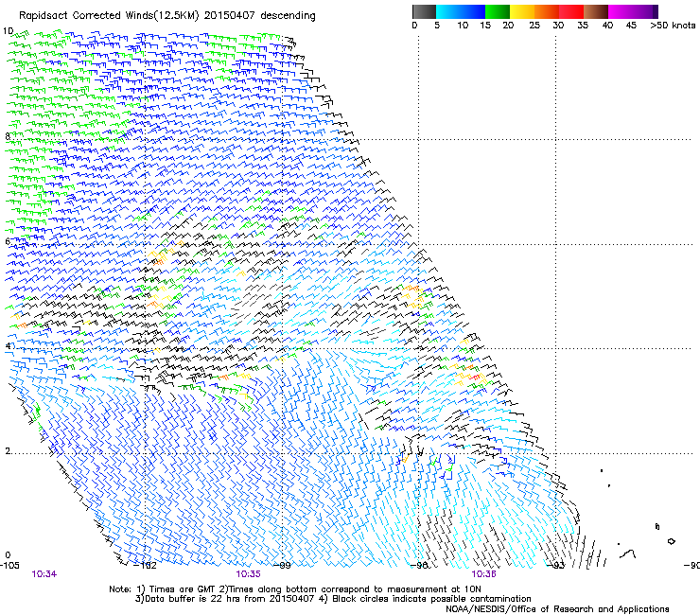Click the '>50 knots' legend label
Image resolution: width=700 pixels, height=615 pixels.
(673, 26)
